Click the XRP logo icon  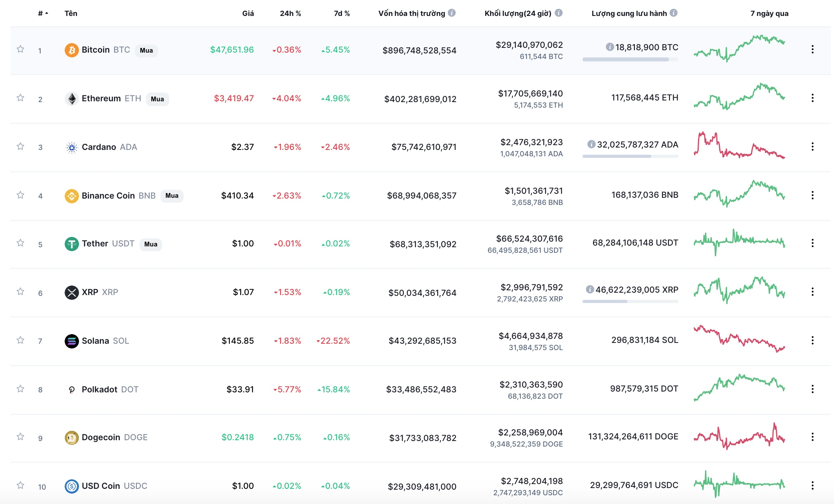click(x=72, y=293)
